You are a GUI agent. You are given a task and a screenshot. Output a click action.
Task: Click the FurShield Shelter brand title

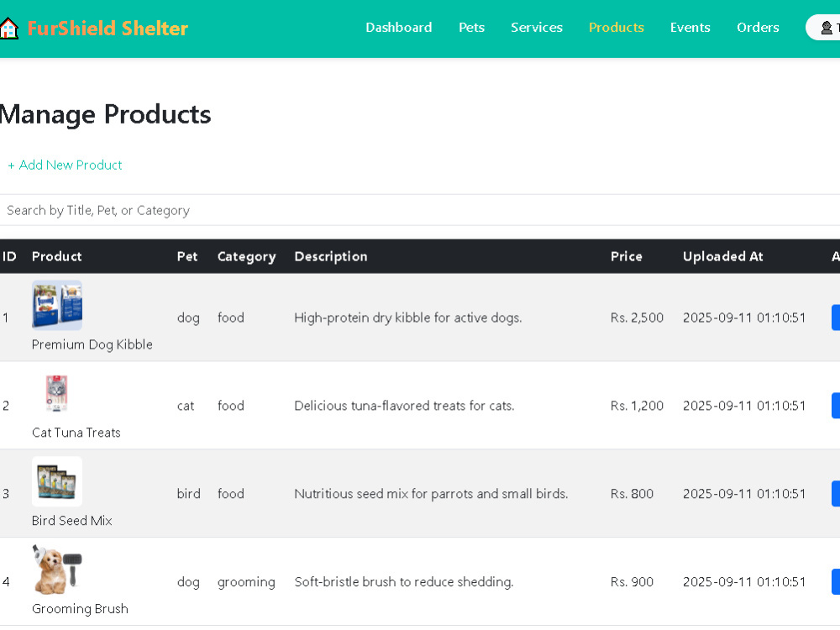(x=108, y=29)
